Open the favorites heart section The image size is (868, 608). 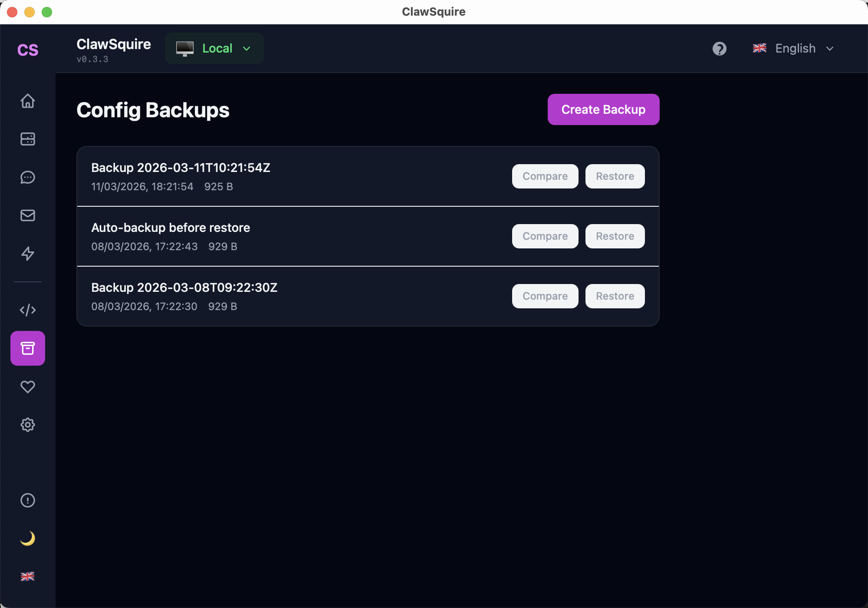tap(28, 387)
